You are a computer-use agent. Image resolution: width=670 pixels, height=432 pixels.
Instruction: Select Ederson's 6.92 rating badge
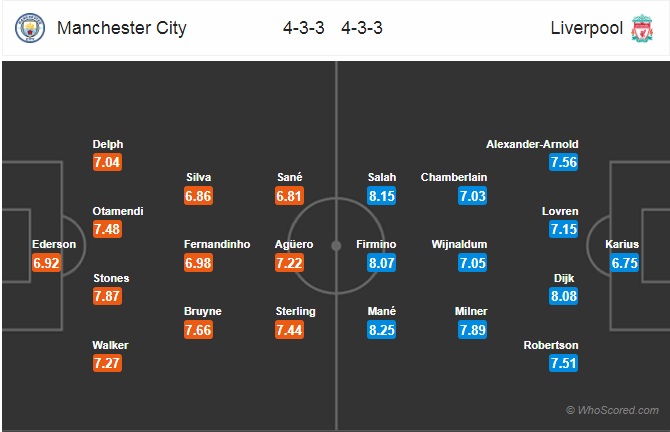click(x=46, y=263)
